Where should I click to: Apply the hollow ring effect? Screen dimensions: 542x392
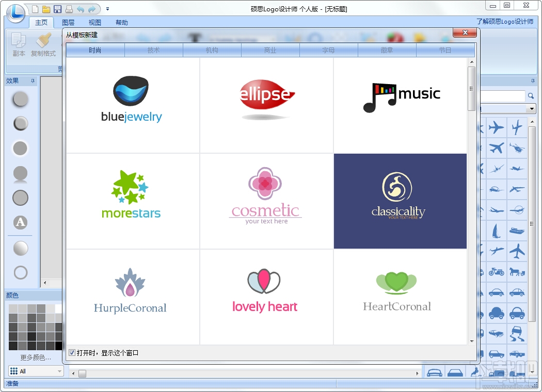pos(21,272)
